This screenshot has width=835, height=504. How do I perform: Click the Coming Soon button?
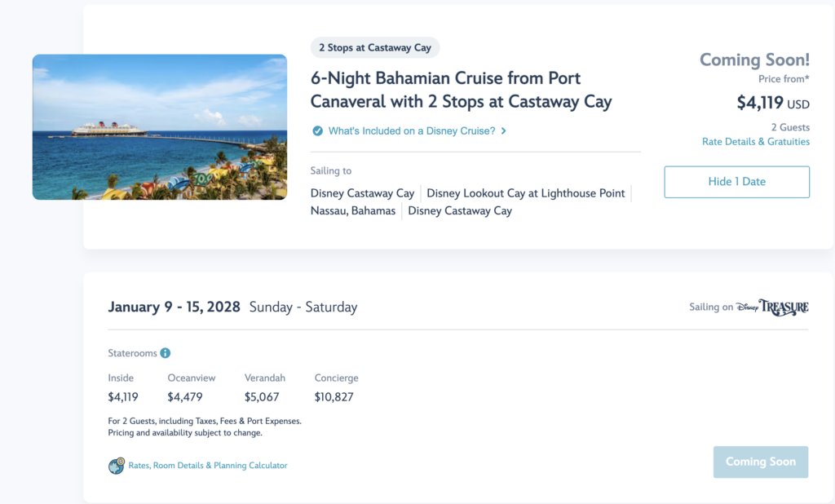pyautogui.click(x=761, y=462)
